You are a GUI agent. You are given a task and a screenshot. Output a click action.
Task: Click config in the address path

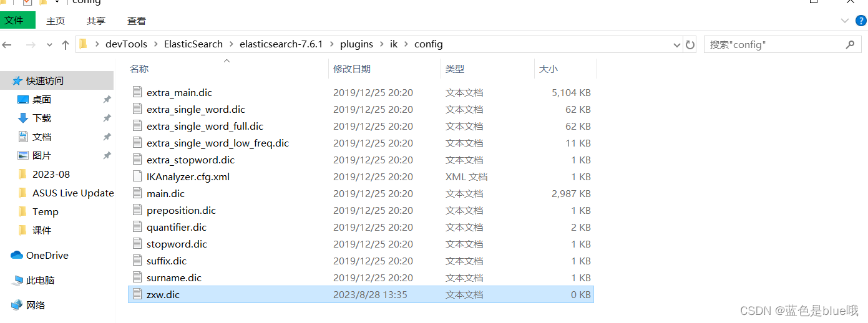[x=429, y=44]
